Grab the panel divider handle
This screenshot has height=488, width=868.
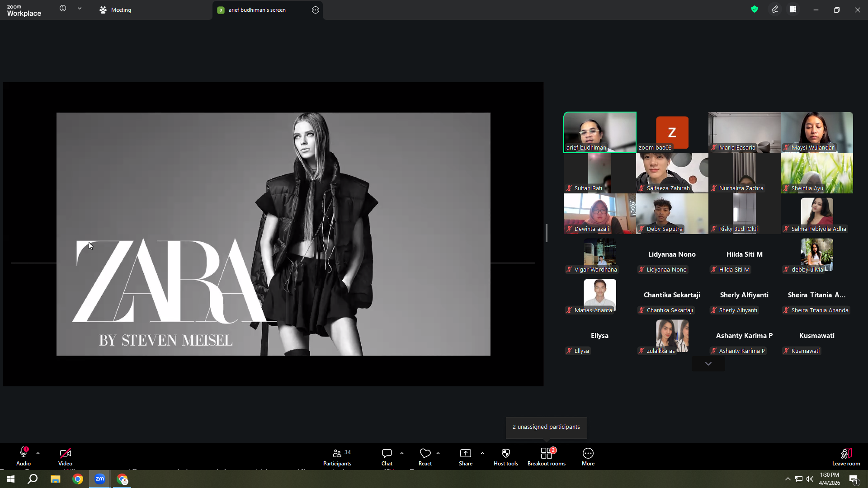pos(547,233)
